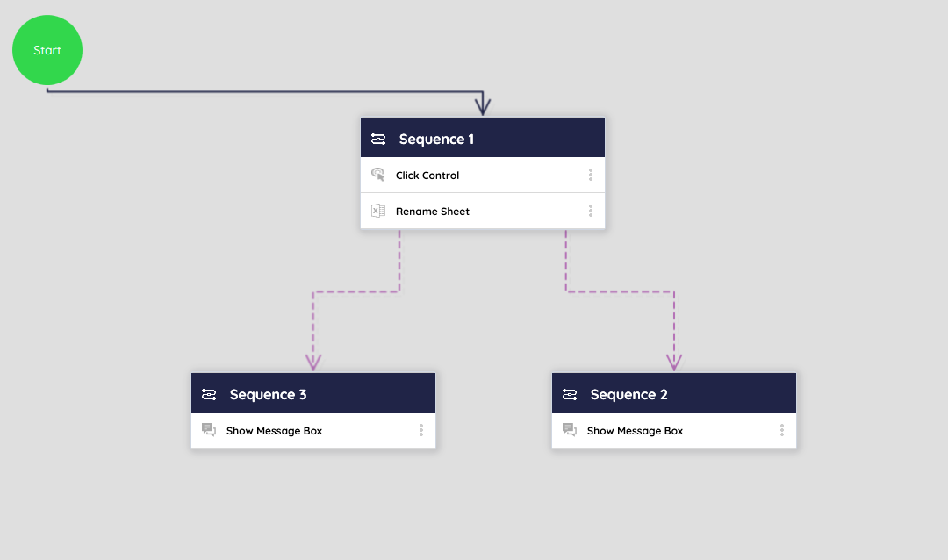Click the Sequence 2 header icon
Viewport: 948px width, 560px height.
pos(570,394)
